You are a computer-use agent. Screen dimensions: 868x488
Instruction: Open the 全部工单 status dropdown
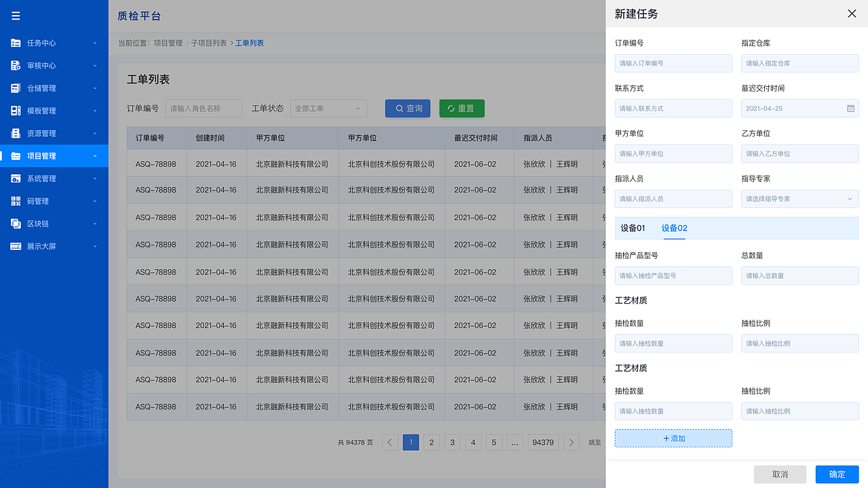pyautogui.click(x=328, y=108)
